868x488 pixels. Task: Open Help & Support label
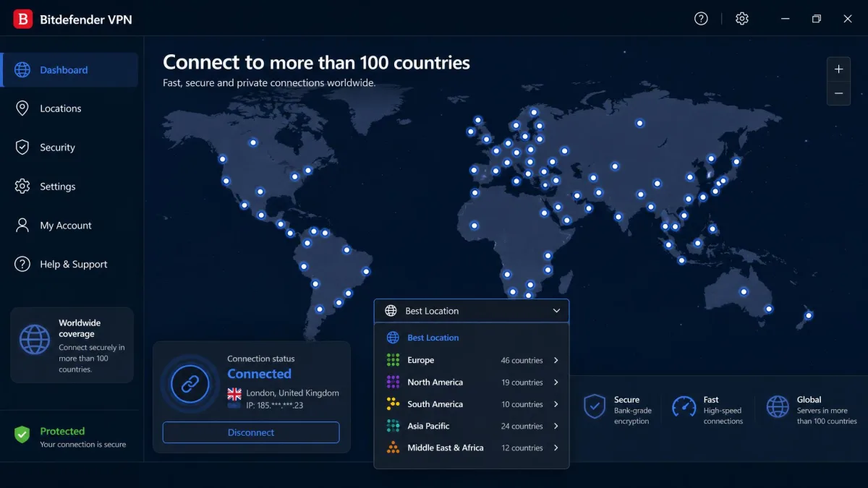click(x=74, y=265)
